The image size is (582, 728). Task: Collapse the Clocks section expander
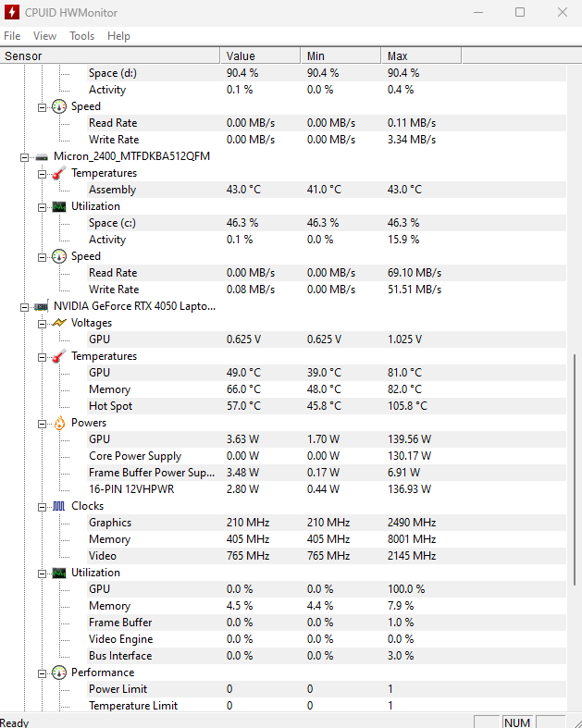42,506
